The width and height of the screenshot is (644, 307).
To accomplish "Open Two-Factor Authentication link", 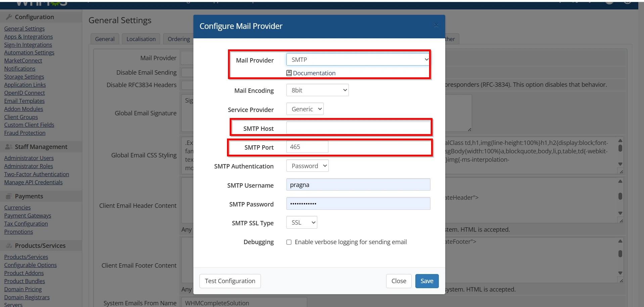I will 37,174.
